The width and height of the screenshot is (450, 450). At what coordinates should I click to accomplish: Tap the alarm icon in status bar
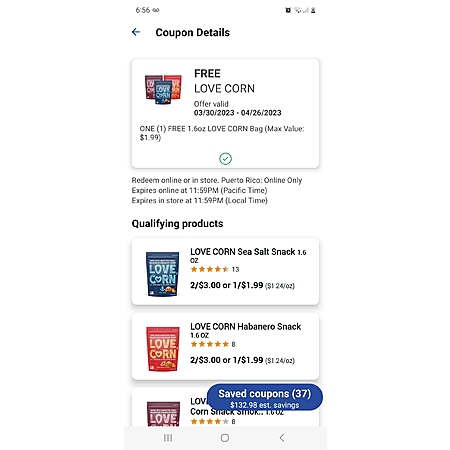click(288, 10)
